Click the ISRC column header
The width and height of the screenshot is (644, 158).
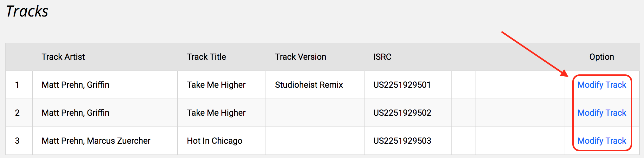pyautogui.click(x=382, y=57)
